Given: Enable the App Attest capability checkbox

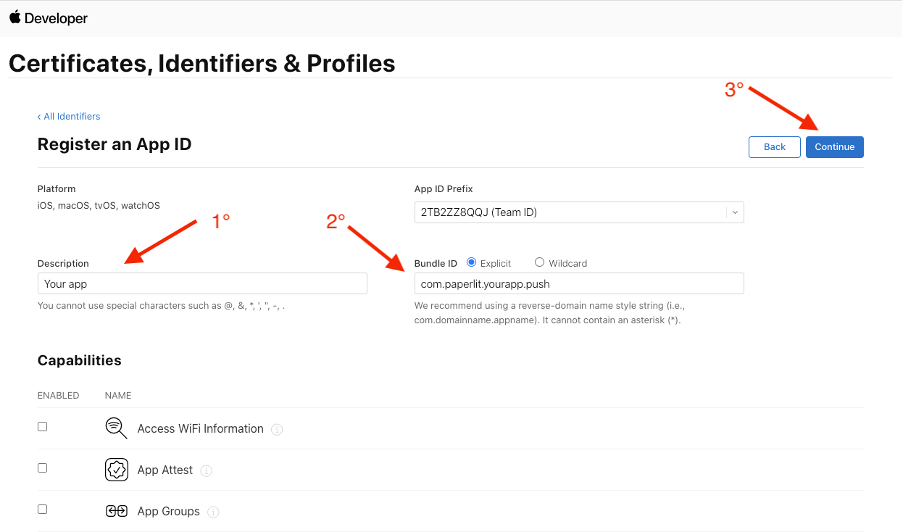Looking at the screenshot, I should [x=42, y=468].
